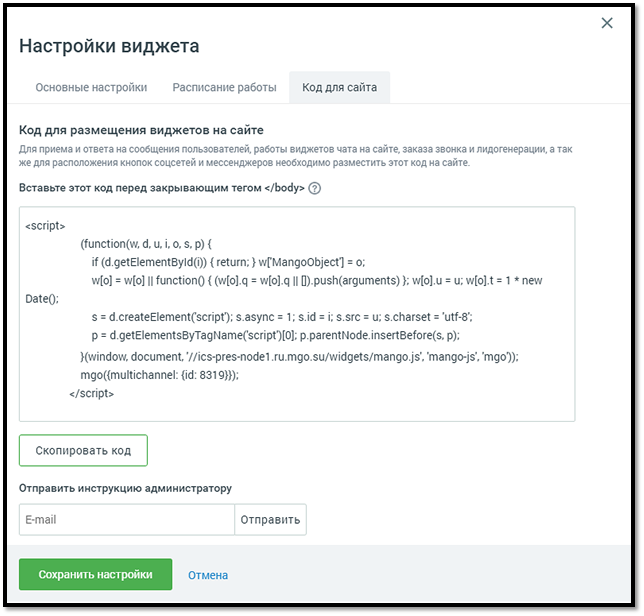Screen dimensions: 644x616
Task: Open the Расписание работы tab
Action: click(x=224, y=87)
